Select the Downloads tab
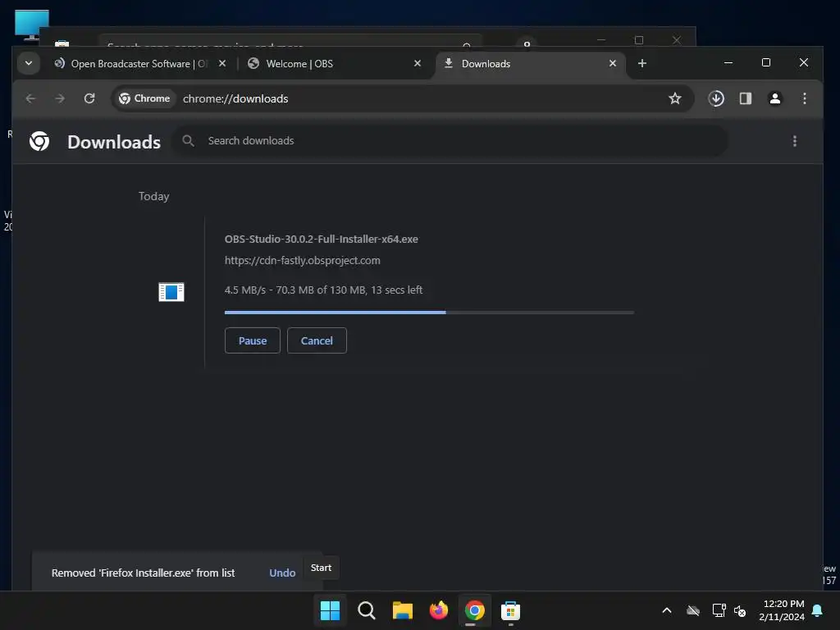 529,64
